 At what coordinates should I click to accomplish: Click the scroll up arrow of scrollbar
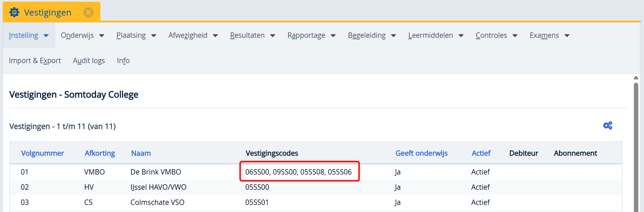click(x=636, y=78)
